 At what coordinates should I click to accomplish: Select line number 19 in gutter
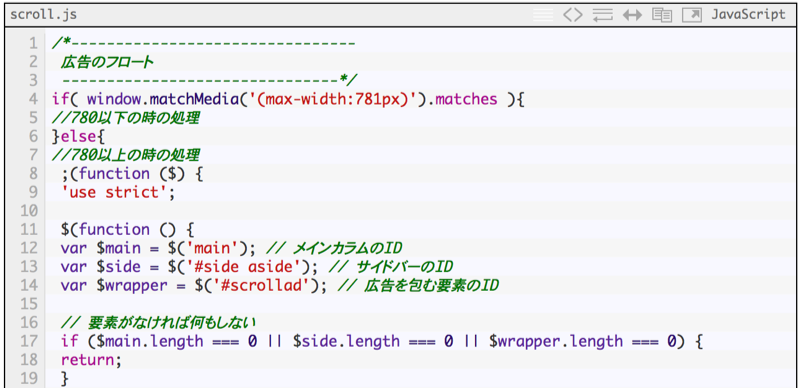point(30,378)
